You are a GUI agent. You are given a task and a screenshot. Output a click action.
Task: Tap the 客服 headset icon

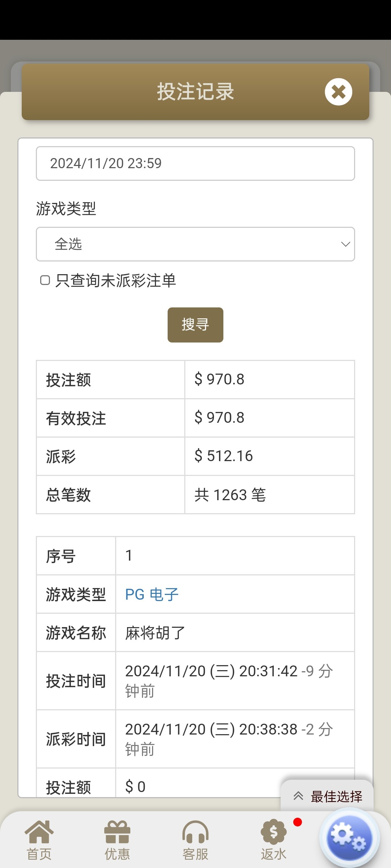(x=195, y=832)
